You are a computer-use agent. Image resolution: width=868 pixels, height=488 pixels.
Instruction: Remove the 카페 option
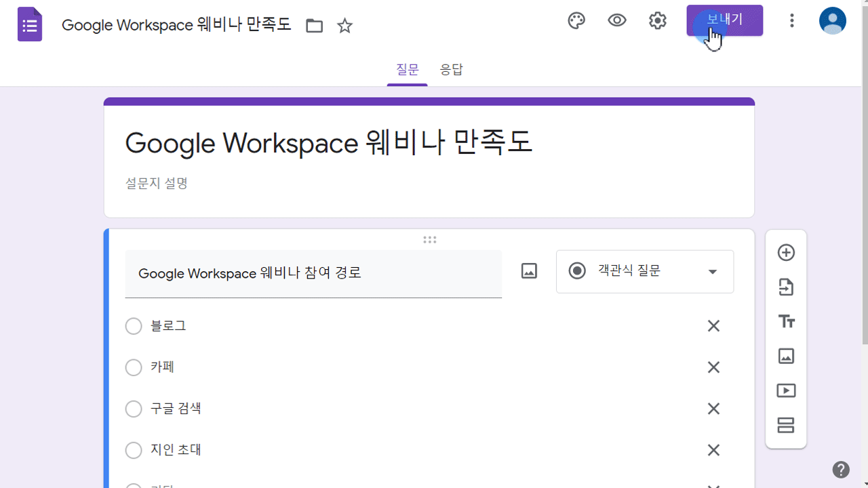[x=713, y=367]
